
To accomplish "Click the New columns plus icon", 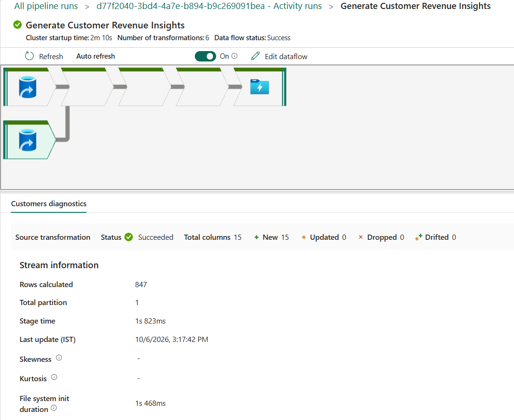I will (256, 237).
